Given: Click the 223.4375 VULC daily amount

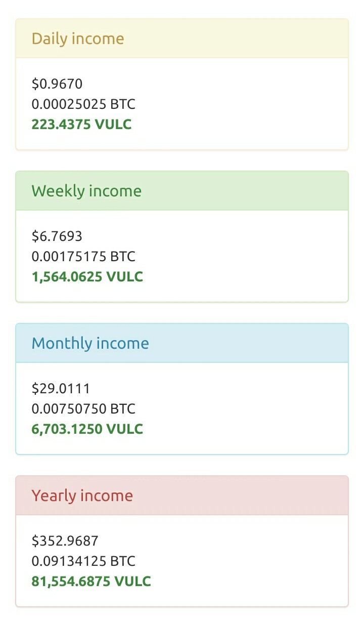Looking at the screenshot, I should [x=81, y=125].
